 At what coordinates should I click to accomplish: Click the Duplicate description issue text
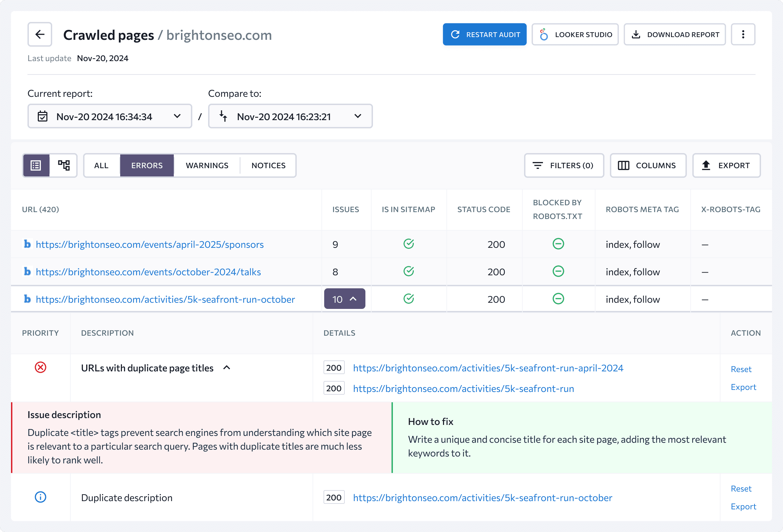pyautogui.click(x=127, y=498)
